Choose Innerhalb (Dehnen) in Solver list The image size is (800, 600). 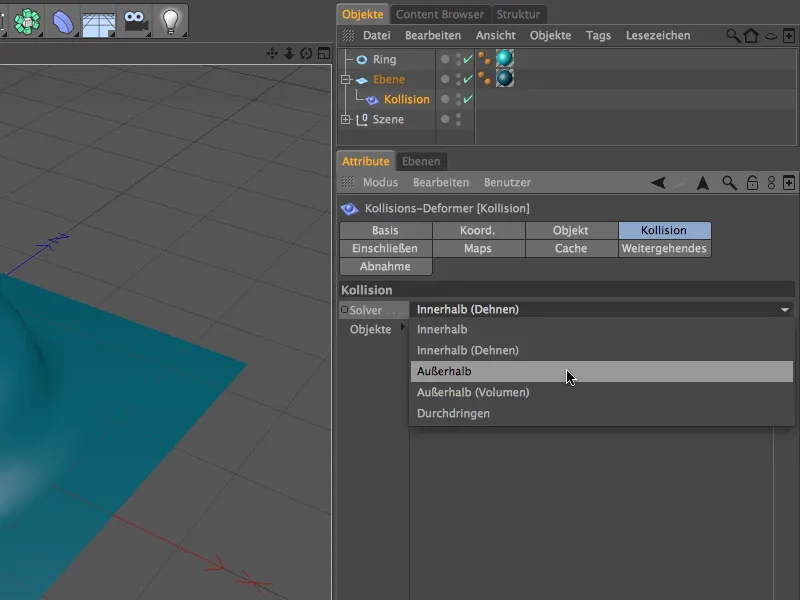point(602,350)
